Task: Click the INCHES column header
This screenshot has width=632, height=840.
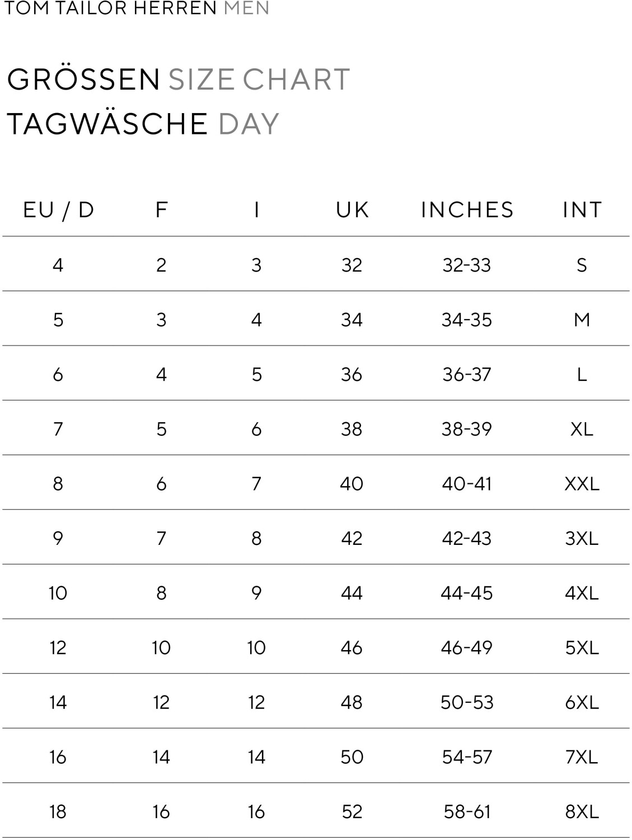Action: 467,210
